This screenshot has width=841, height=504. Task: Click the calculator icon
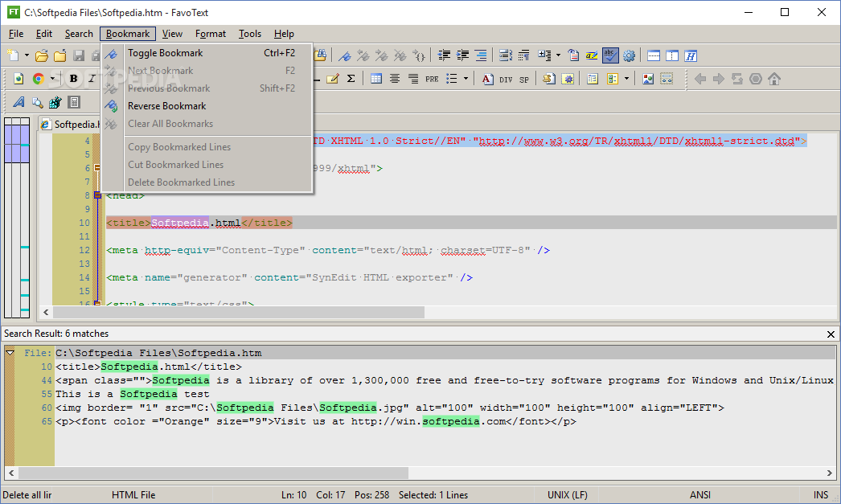[74, 102]
